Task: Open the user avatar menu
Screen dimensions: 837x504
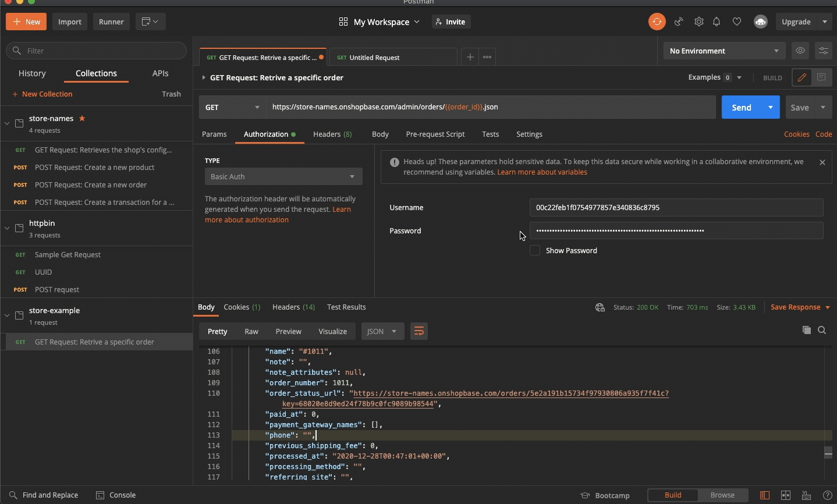Action: tap(760, 22)
